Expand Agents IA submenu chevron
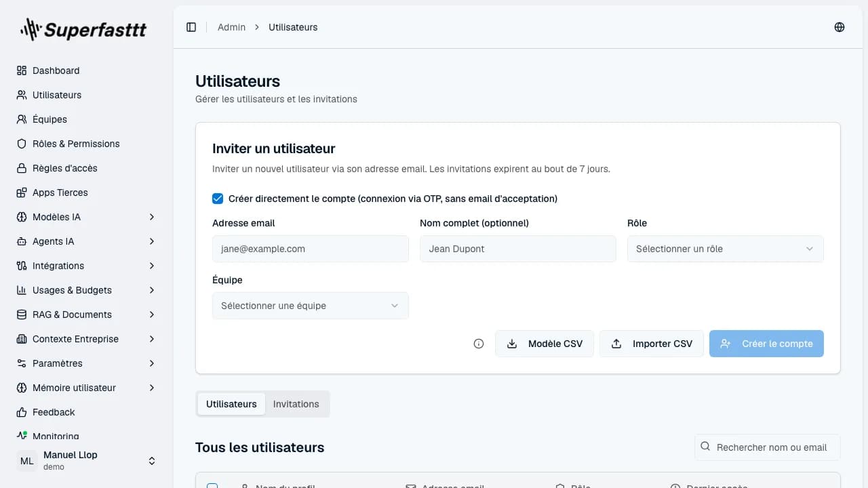The width and height of the screenshot is (868, 488). [152, 241]
